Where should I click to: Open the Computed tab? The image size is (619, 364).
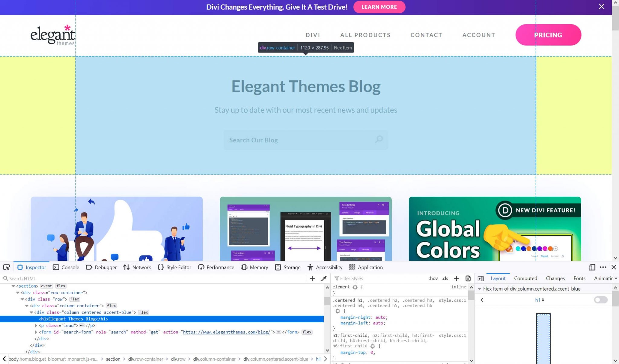(526, 278)
